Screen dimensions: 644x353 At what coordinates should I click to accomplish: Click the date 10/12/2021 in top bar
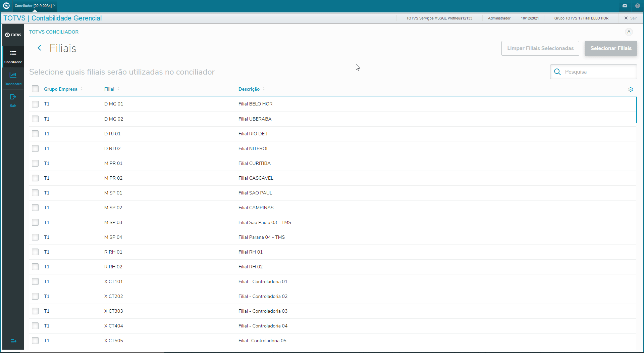(x=530, y=18)
